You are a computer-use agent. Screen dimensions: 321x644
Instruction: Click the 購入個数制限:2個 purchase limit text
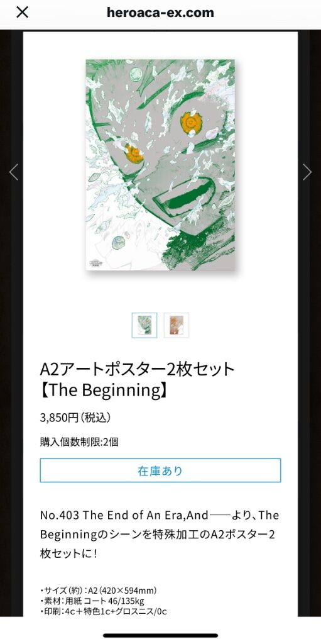pyautogui.click(x=79, y=442)
